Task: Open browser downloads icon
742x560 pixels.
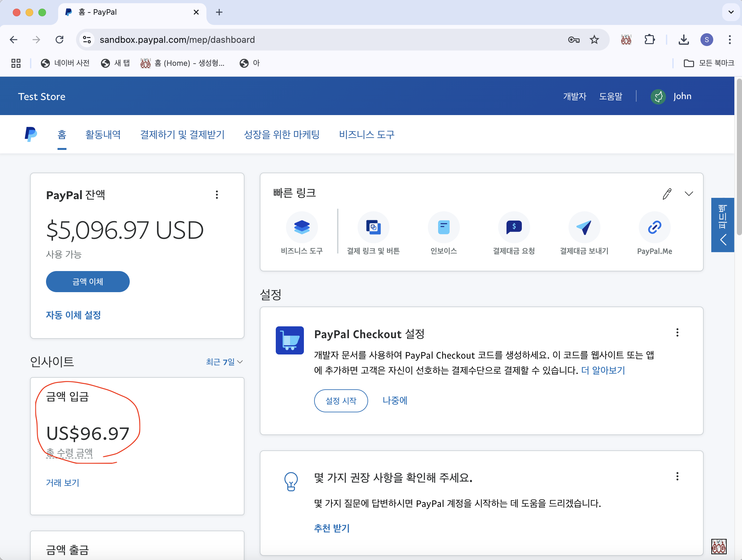Action: click(683, 40)
